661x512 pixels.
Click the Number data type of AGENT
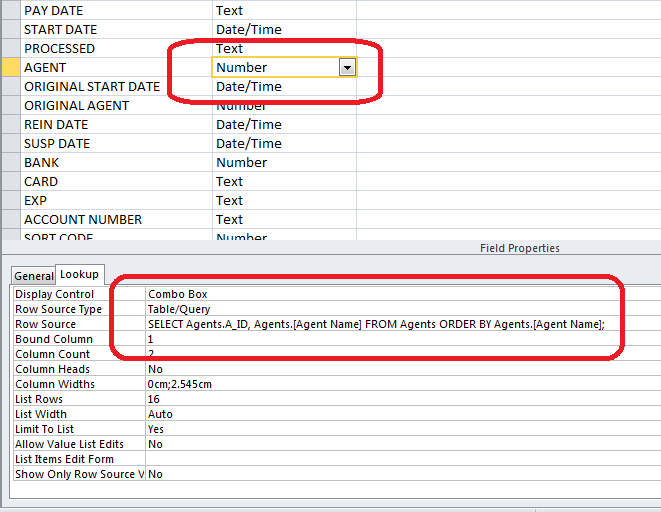pyautogui.click(x=242, y=67)
